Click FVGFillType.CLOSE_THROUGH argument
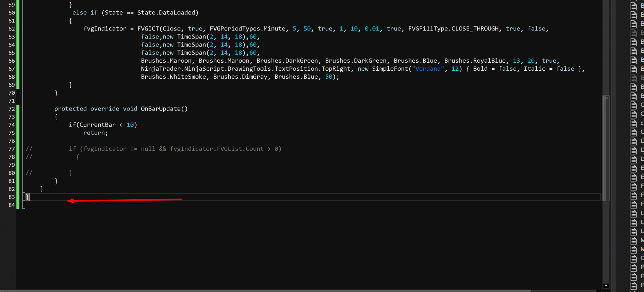This screenshot has height=292, width=644. (453, 29)
